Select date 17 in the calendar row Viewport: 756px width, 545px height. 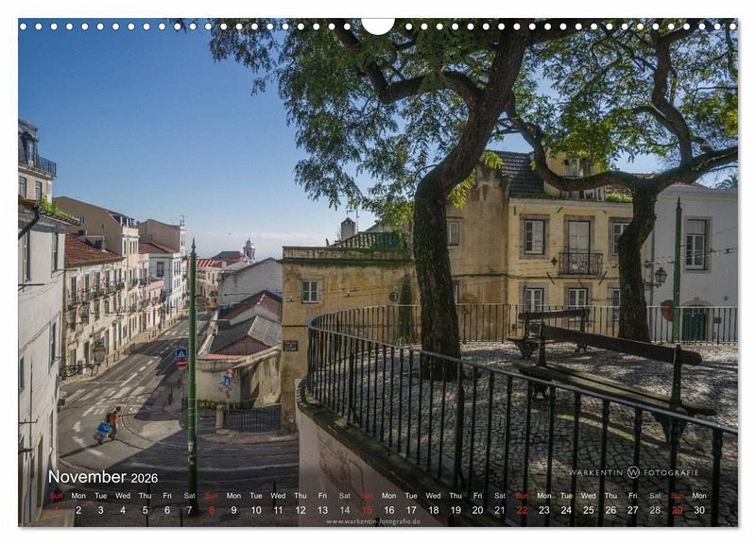click(x=411, y=510)
